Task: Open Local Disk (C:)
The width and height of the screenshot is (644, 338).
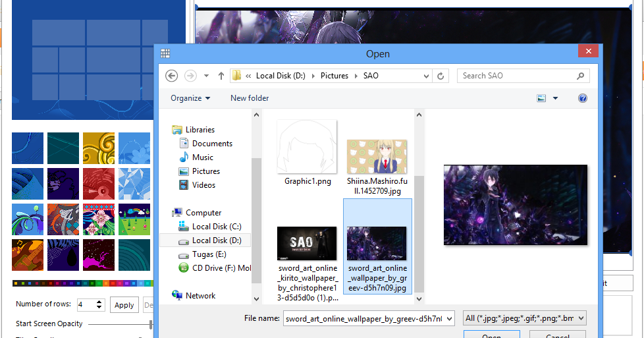Action: pos(210,227)
